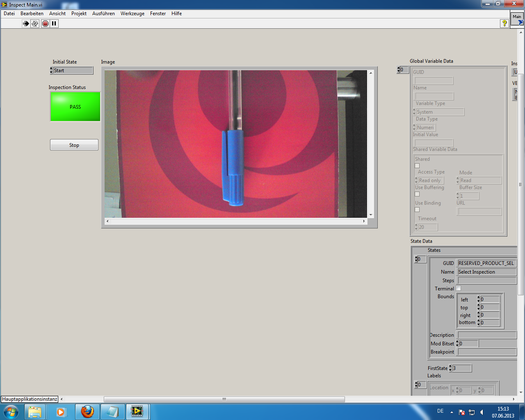Click the front panel's bottom scroll right arrow
The image size is (525, 420).
click(514, 399)
